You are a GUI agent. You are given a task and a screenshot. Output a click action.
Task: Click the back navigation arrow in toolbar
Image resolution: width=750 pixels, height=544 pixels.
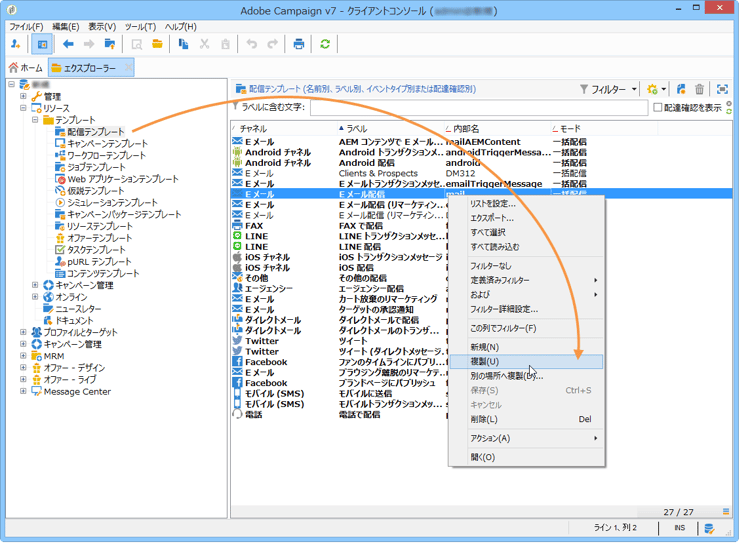pos(68,44)
